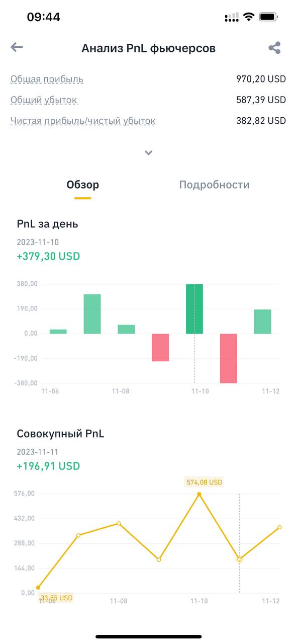Tap the Общий убыток label

click(44, 100)
